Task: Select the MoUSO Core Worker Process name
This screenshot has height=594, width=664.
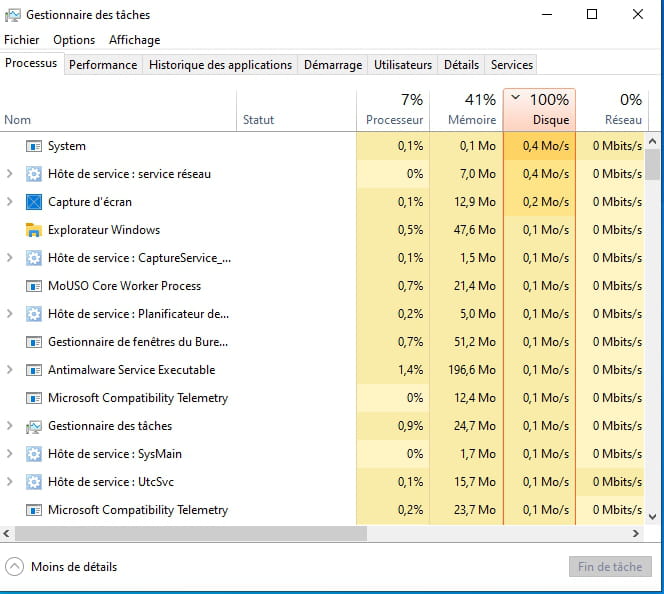Action: 124,286
